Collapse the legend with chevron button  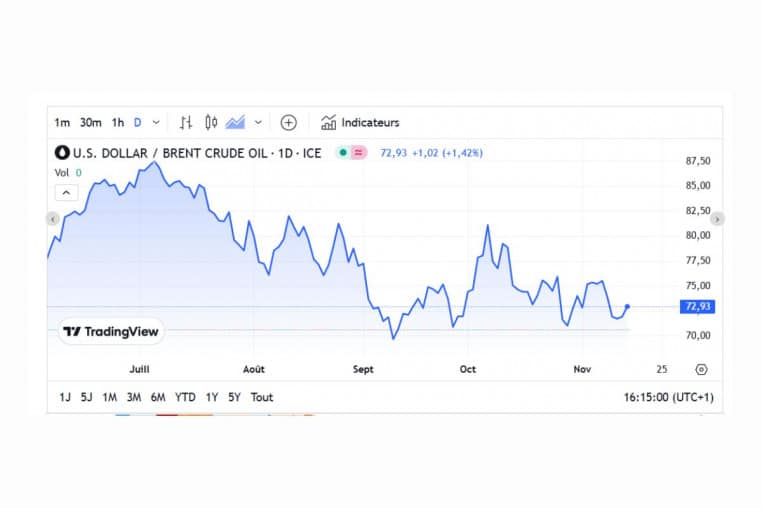[x=65, y=192]
